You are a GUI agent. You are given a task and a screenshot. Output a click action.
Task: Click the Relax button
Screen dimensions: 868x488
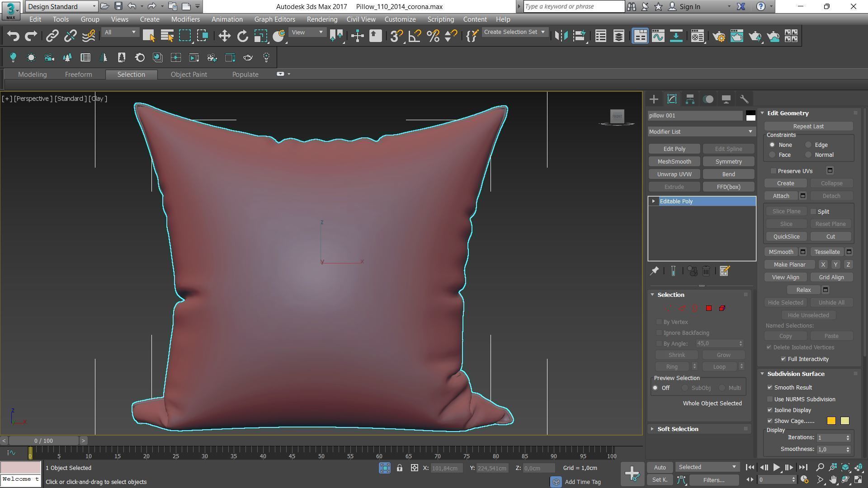803,290
